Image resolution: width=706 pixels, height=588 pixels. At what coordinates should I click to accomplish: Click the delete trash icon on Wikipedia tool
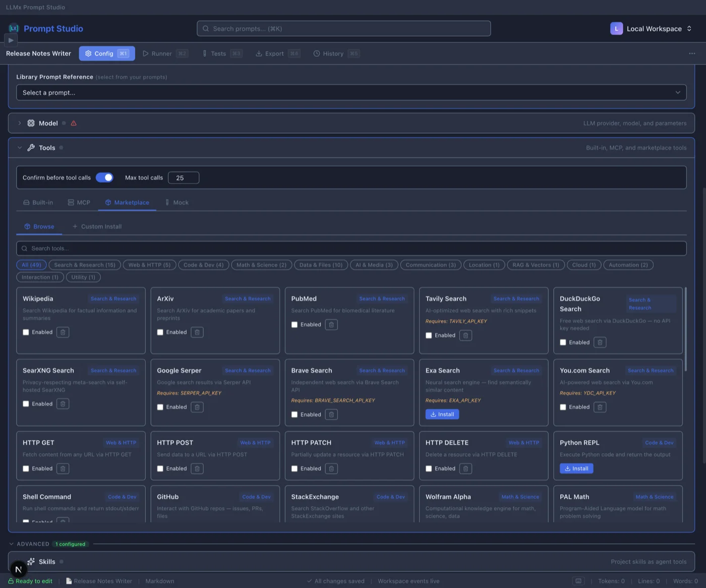pos(63,332)
